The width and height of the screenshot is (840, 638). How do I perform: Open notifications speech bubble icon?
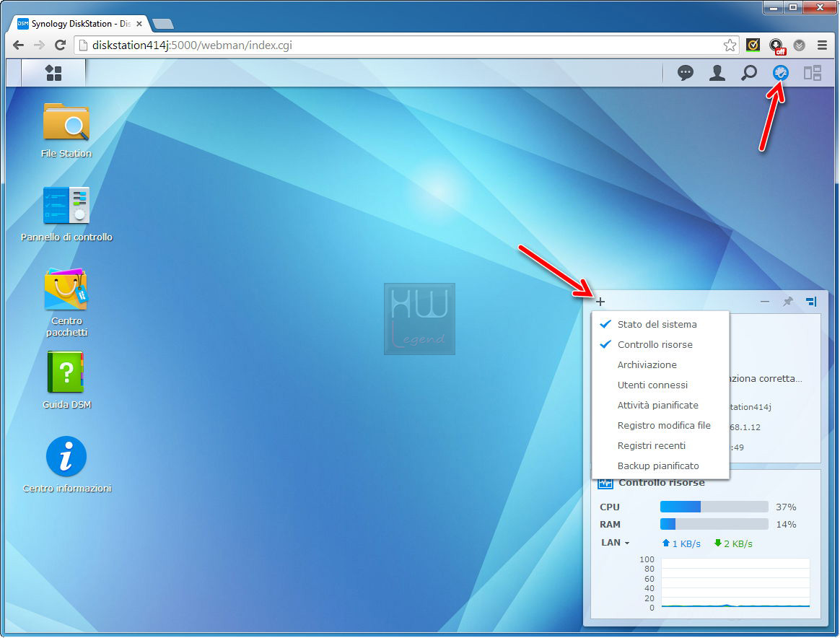click(x=685, y=73)
